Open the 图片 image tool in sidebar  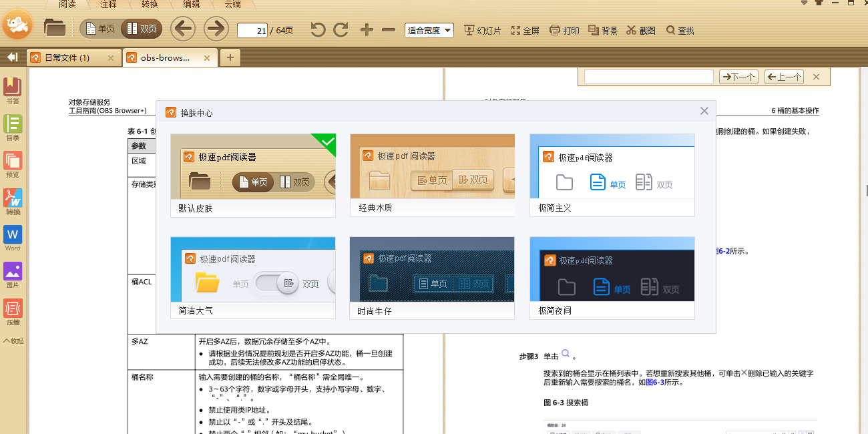(13, 275)
